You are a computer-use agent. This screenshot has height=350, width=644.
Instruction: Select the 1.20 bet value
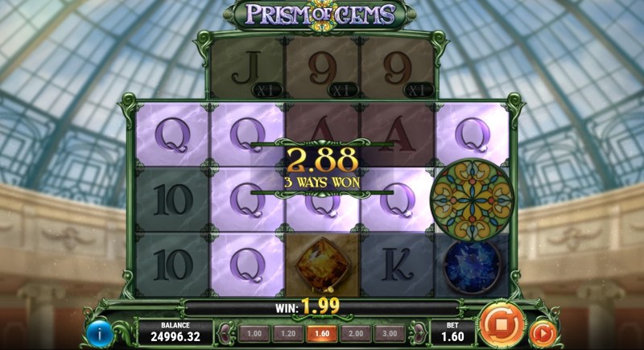coord(288,334)
